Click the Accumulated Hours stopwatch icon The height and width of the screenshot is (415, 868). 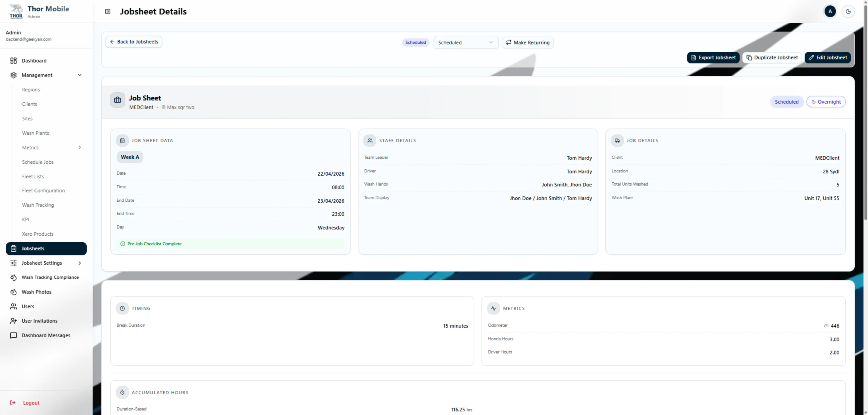(122, 392)
